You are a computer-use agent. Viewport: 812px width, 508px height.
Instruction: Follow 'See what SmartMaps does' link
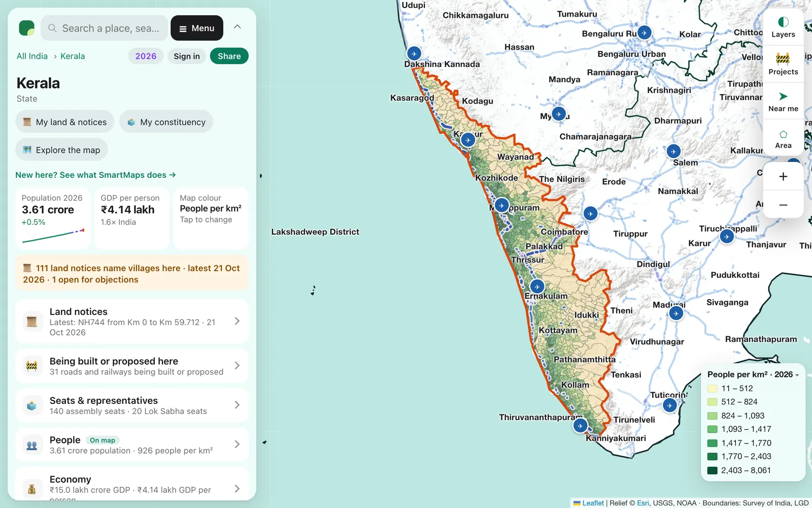[95, 175]
